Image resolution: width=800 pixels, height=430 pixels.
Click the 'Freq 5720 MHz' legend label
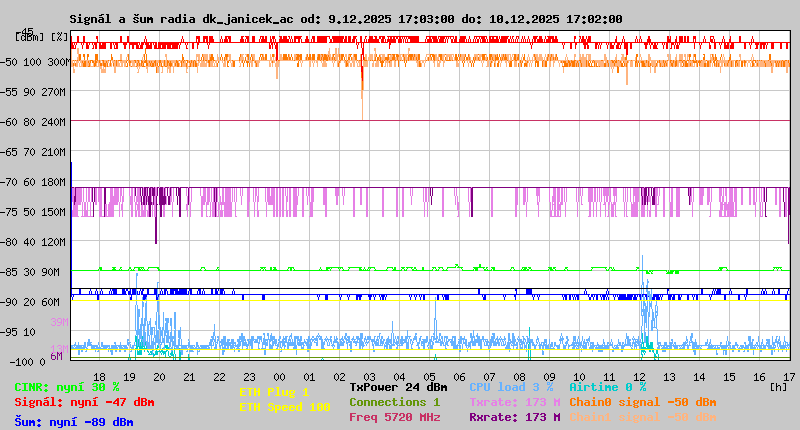(x=395, y=417)
